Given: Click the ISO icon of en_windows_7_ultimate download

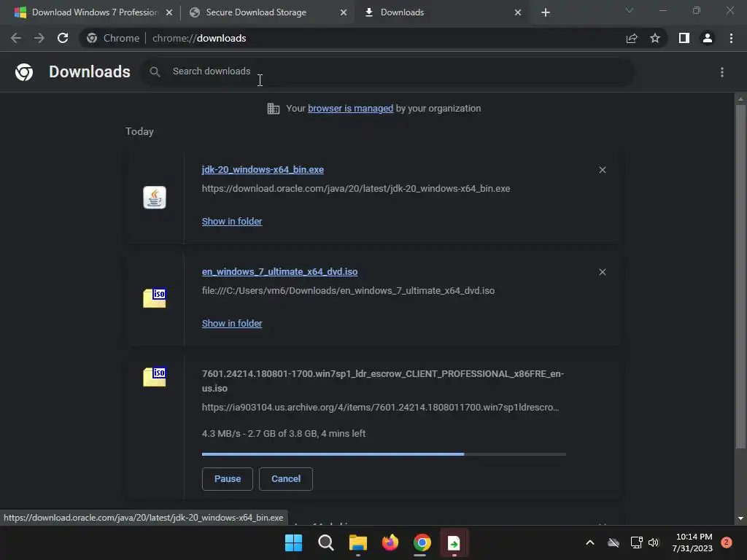Looking at the screenshot, I should coord(155,298).
